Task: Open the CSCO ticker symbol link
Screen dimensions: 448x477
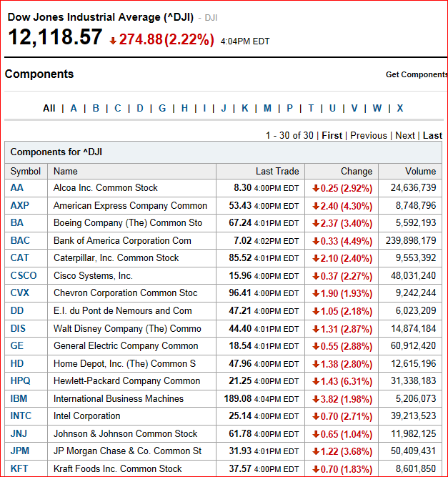Action: pos(24,275)
